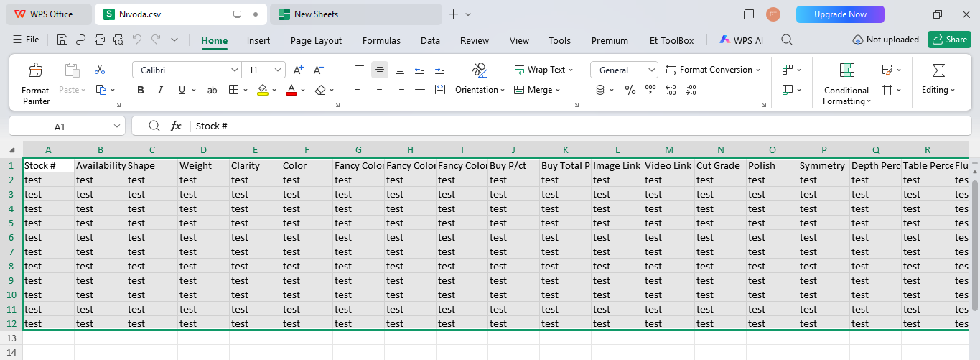This screenshot has width=980, height=360.
Task: Toggle Underline formatting
Action: click(182, 90)
